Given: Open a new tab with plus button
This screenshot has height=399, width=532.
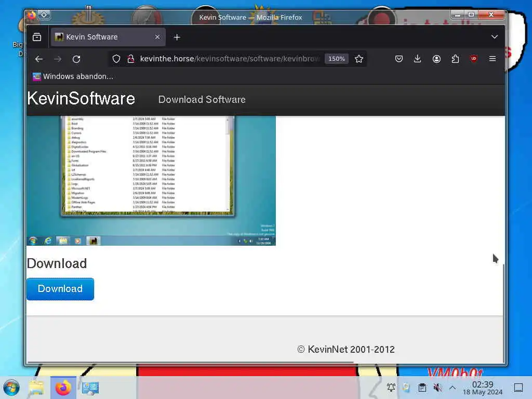Looking at the screenshot, I should tap(177, 37).
